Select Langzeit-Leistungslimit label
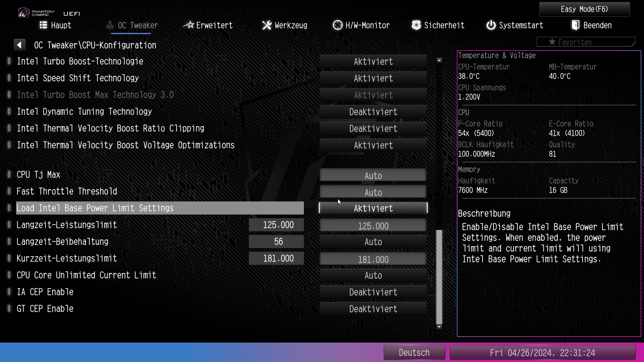Viewport: 644px width, 362px height. click(x=67, y=225)
